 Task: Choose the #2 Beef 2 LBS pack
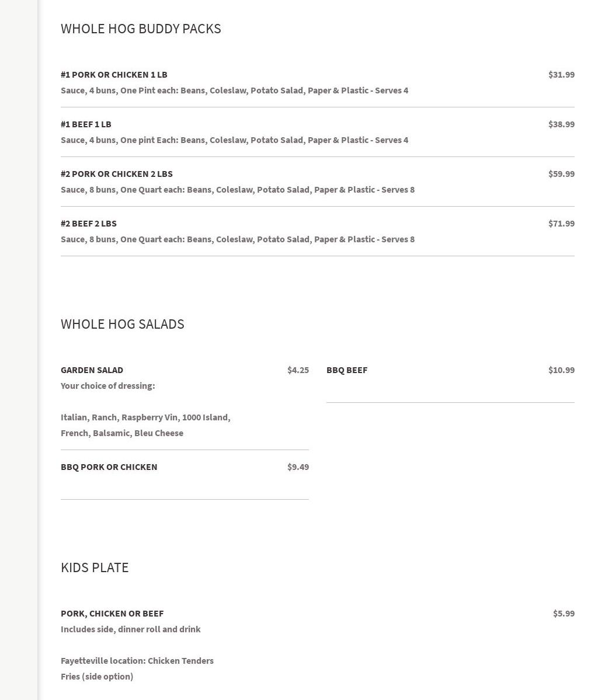(x=89, y=224)
